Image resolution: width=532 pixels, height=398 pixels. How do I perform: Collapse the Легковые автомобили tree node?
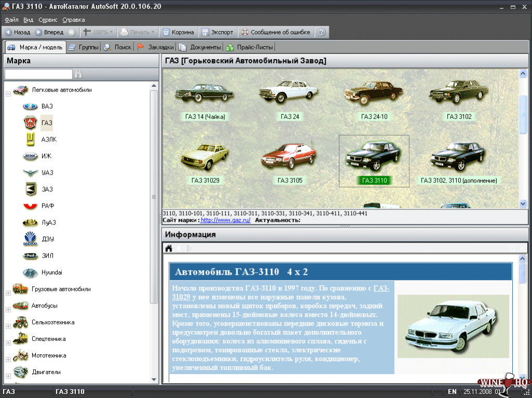[8, 94]
